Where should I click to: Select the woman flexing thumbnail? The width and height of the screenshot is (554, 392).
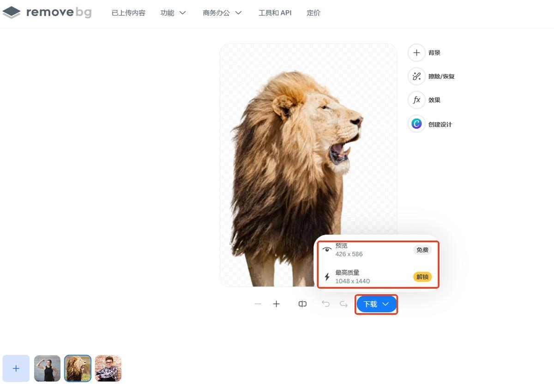pyautogui.click(x=47, y=368)
